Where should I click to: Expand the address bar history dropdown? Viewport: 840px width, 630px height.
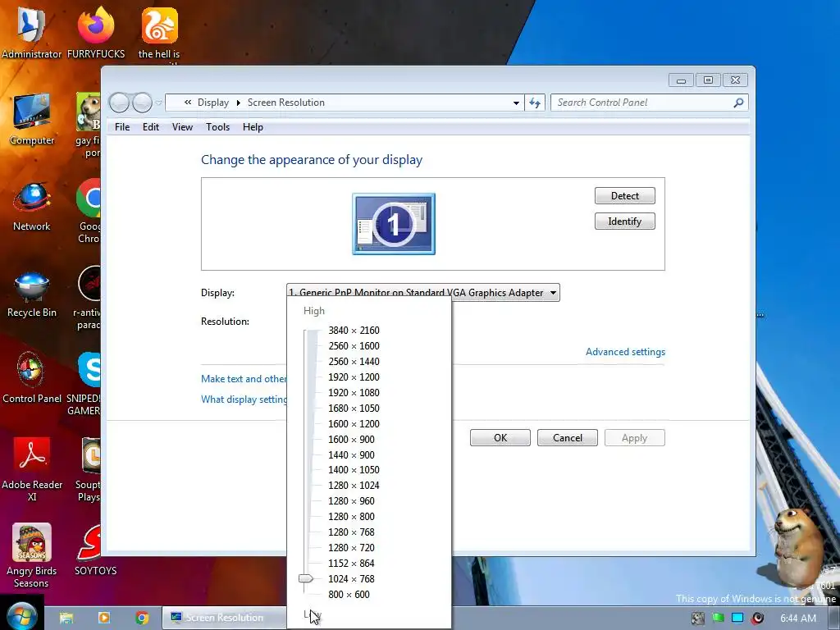point(516,103)
